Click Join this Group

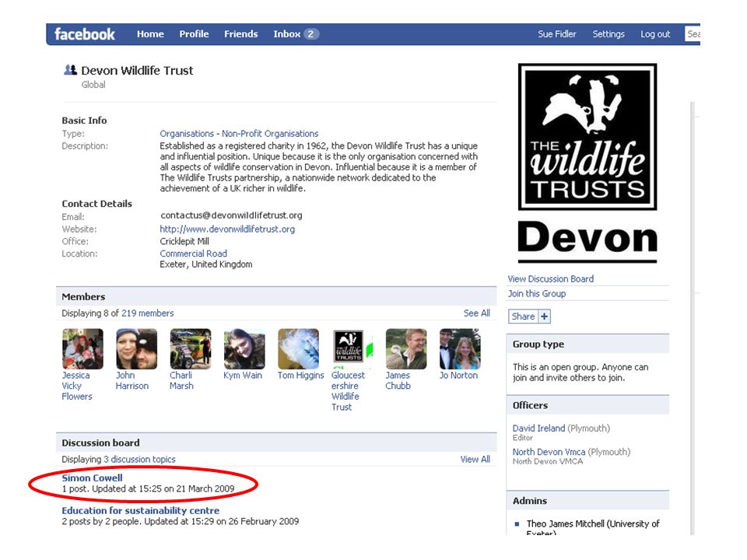tap(537, 294)
